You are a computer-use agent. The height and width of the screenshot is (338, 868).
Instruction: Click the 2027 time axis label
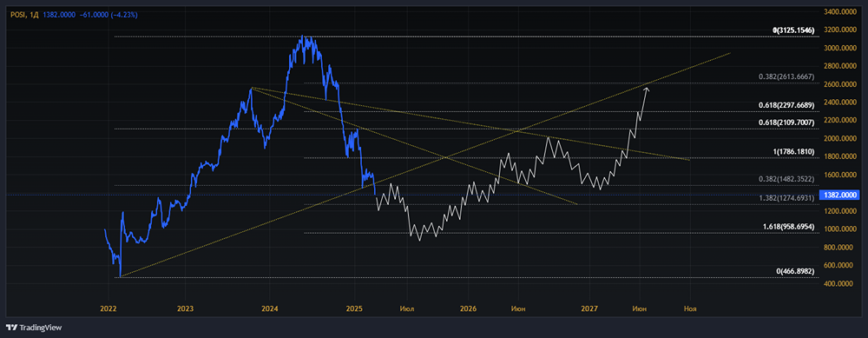(x=590, y=308)
